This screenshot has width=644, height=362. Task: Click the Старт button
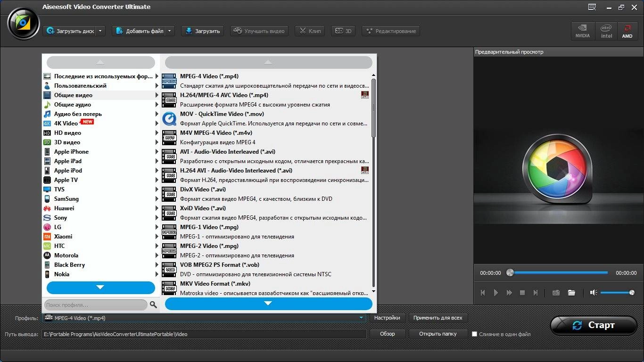[593, 325]
